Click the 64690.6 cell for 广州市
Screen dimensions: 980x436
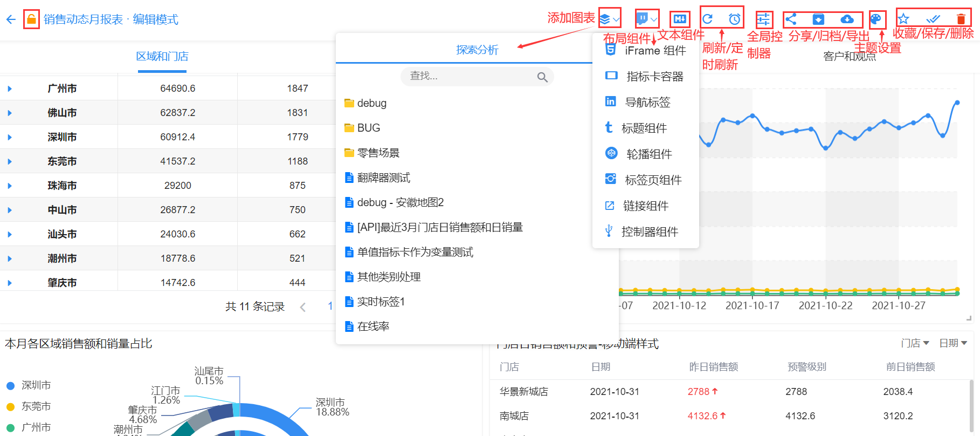(178, 88)
